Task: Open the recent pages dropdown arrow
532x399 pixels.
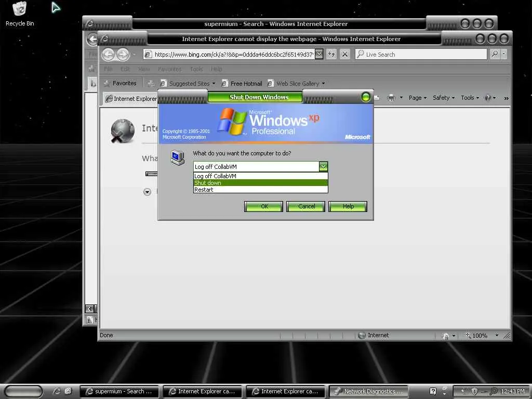Action: pyautogui.click(x=135, y=54)
